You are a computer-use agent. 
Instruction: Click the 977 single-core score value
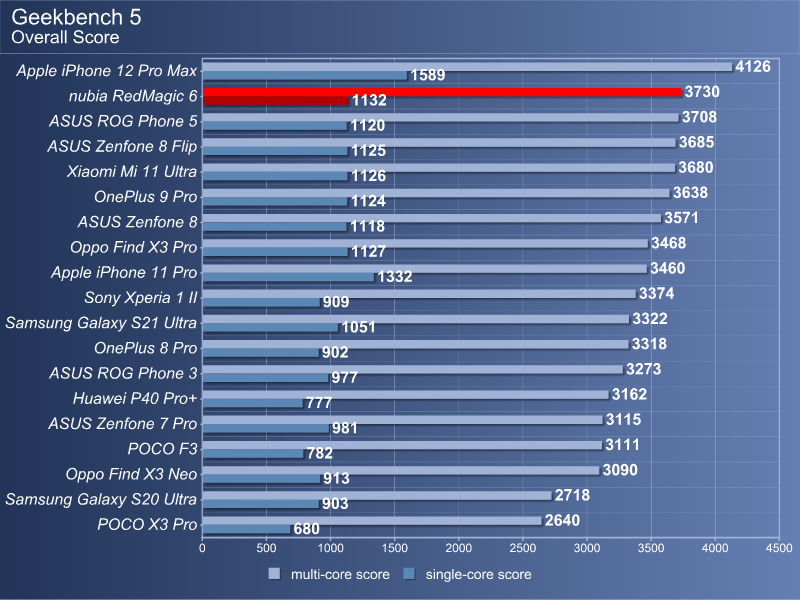coord(345,378)
